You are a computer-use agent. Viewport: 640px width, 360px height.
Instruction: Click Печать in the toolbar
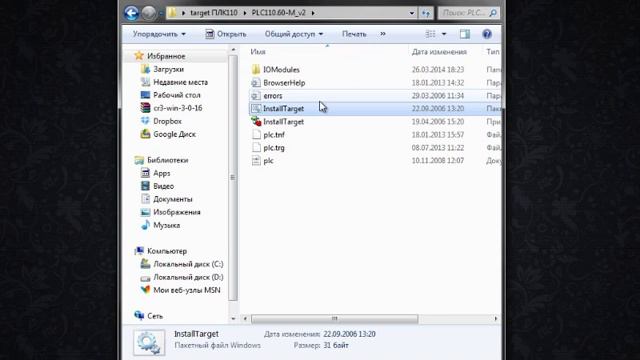(354, 34)
